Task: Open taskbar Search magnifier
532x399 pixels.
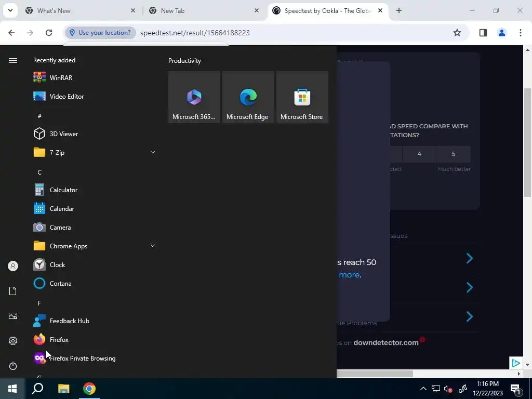Action: click(37, 389)
